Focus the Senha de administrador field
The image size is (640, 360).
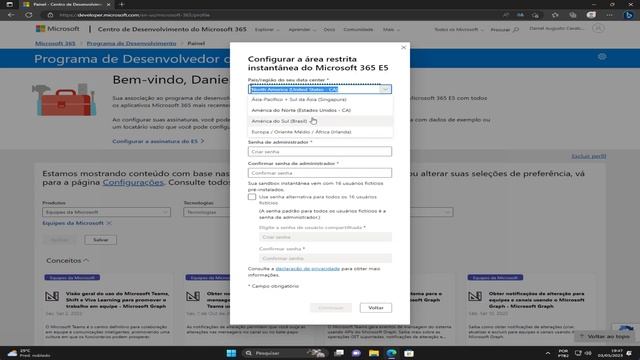[x=320, y=151]
